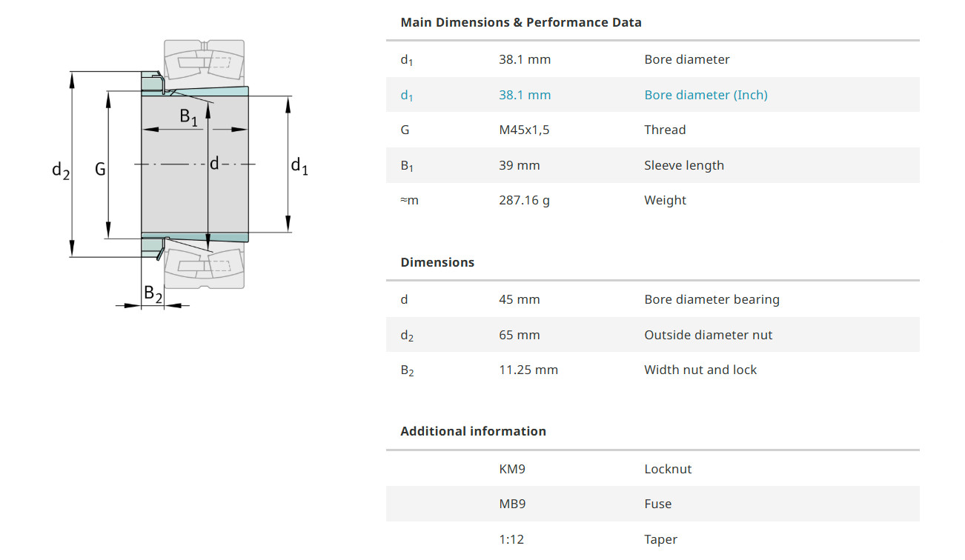This screenshot has height=560, width=965.
Task: Click the Main Dimensions & Performance Data heading
Action: tap(520, 22)
